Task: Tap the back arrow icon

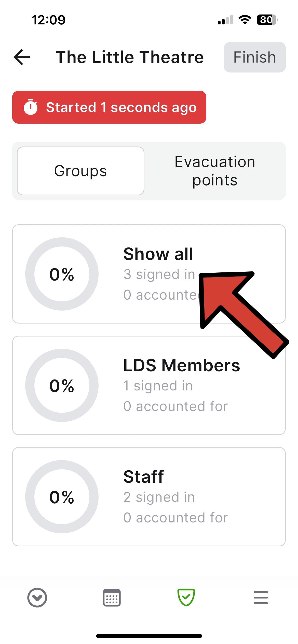Action: coord(22,57)
